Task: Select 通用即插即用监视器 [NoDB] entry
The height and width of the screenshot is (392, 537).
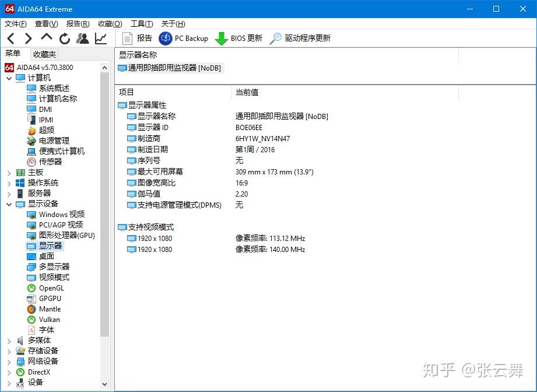Action: pos(170,68)
